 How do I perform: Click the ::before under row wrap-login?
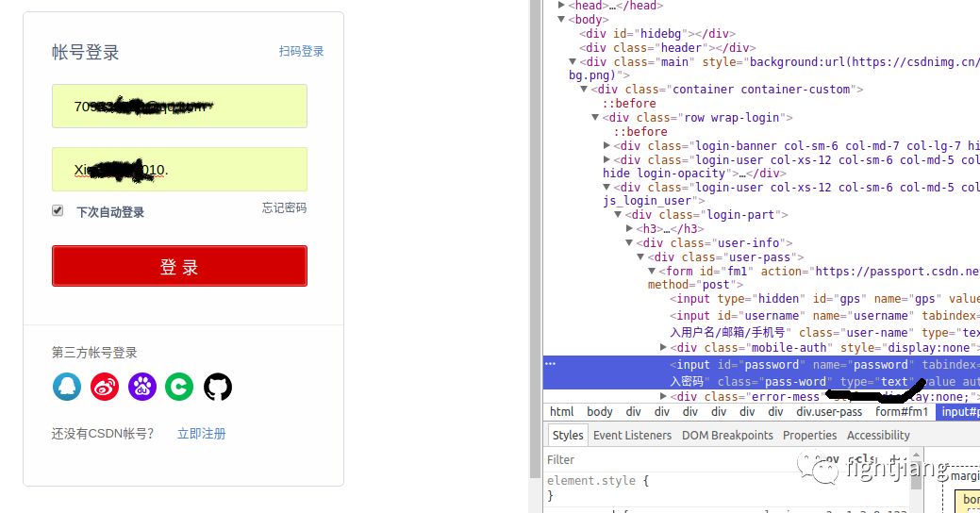click(x=640, y=132)
